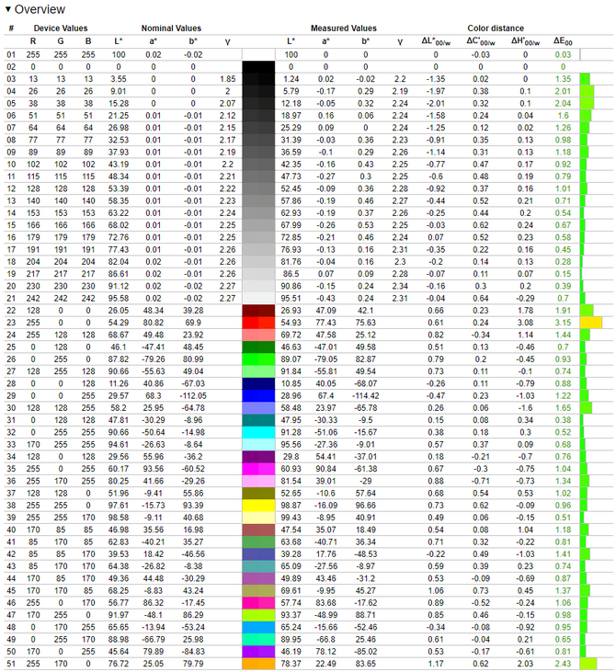The image size is (616, 672).
Task: Click nominal b* value 93.39
Action: (193, 506)
